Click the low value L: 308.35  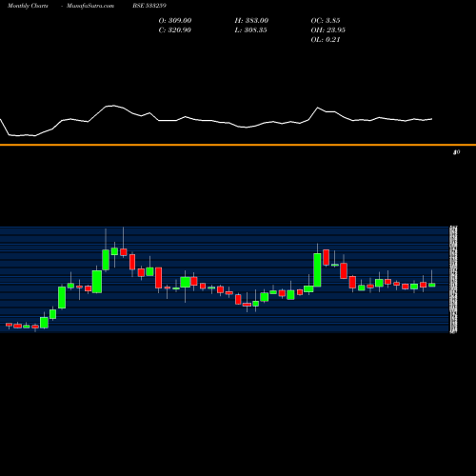250,30
